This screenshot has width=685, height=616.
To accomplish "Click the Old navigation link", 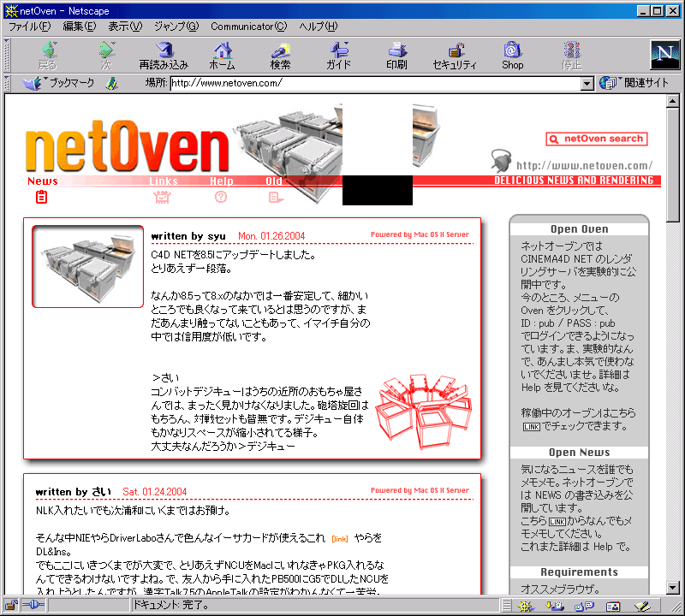I will (274, 181).
